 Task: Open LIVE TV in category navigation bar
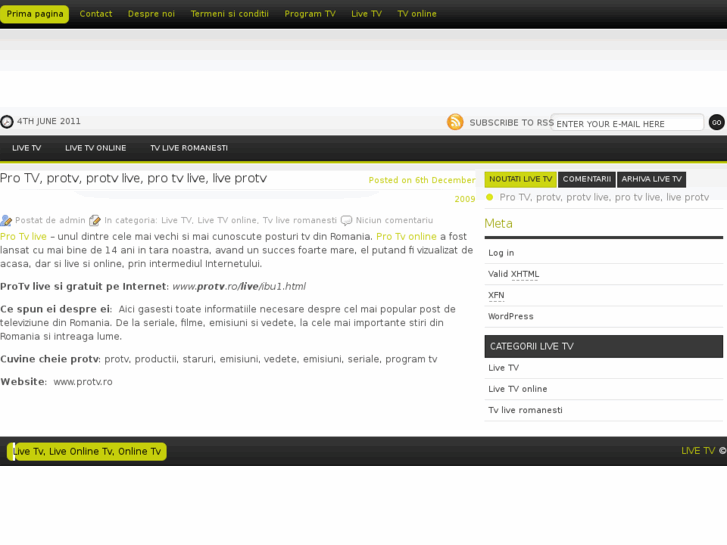[x=26, y=148]
